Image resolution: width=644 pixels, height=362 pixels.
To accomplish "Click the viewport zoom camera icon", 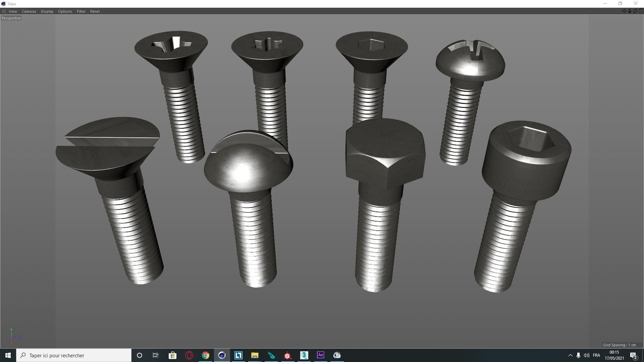I will tap(630, 11).
